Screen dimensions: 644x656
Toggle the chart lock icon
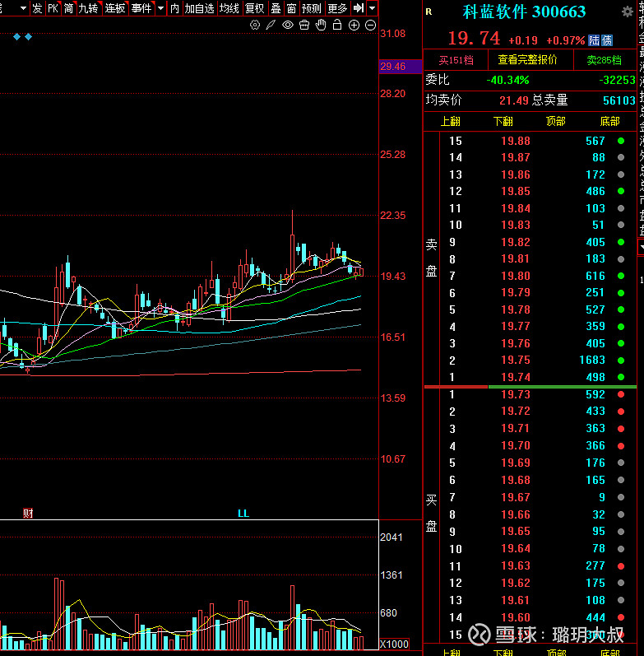point(337,25)
